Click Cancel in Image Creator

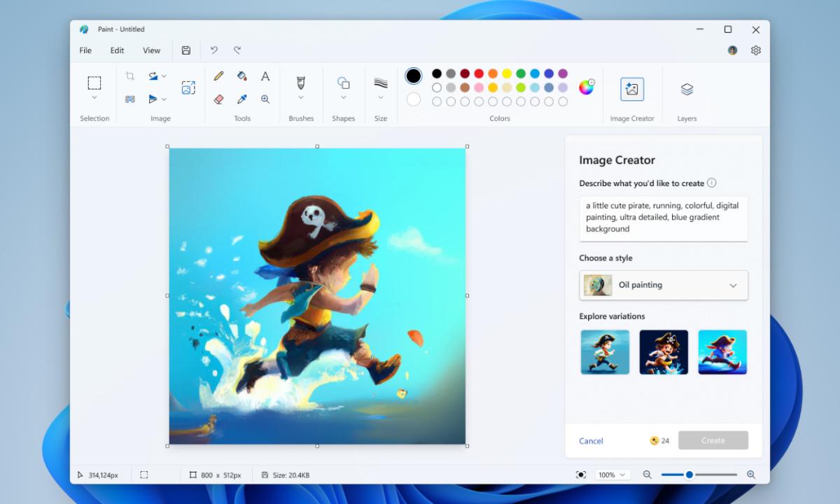591,441
